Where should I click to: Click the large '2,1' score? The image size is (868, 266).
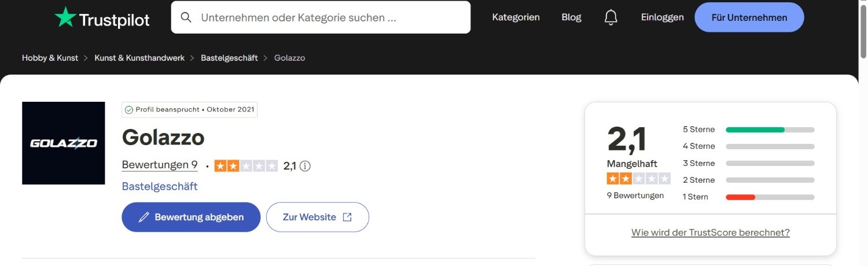[627, 139]
